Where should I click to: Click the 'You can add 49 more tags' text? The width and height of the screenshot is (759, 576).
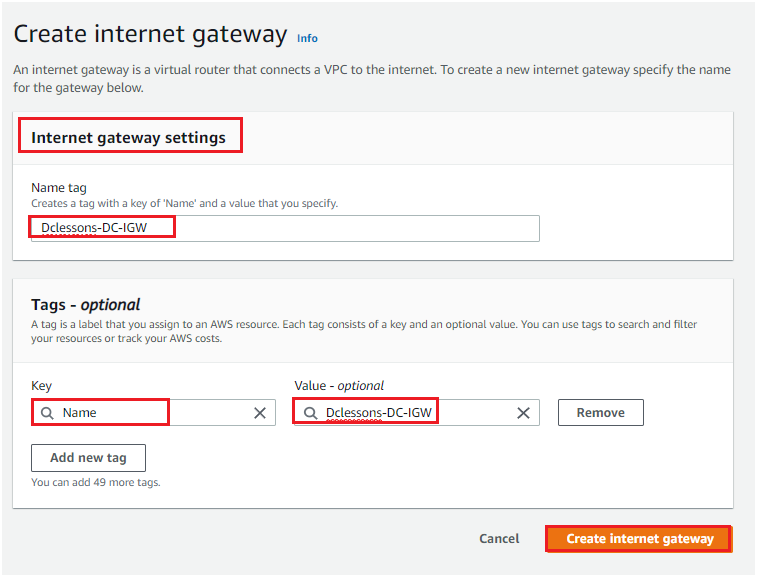96,482
